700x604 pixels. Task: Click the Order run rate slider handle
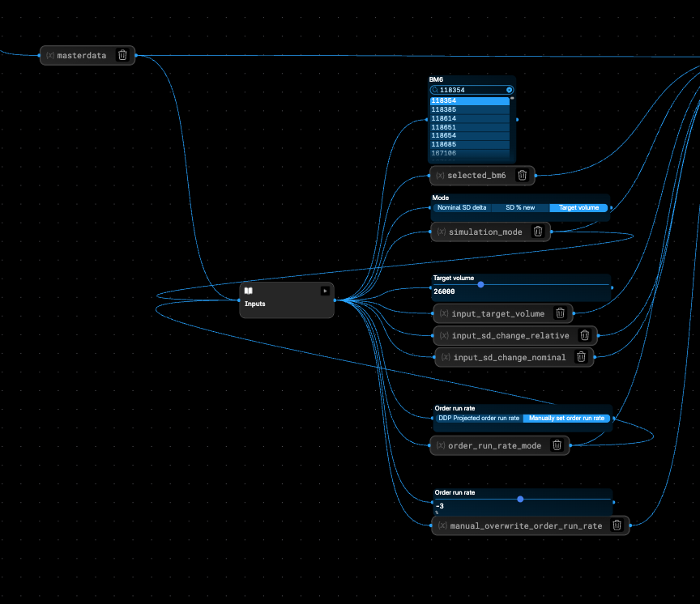(x=520, y=500)
